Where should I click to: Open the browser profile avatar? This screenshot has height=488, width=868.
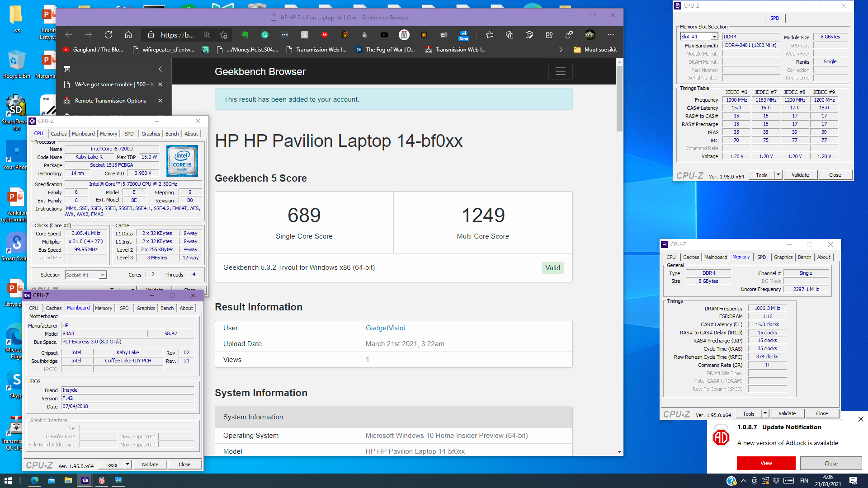tap(590, 35)
